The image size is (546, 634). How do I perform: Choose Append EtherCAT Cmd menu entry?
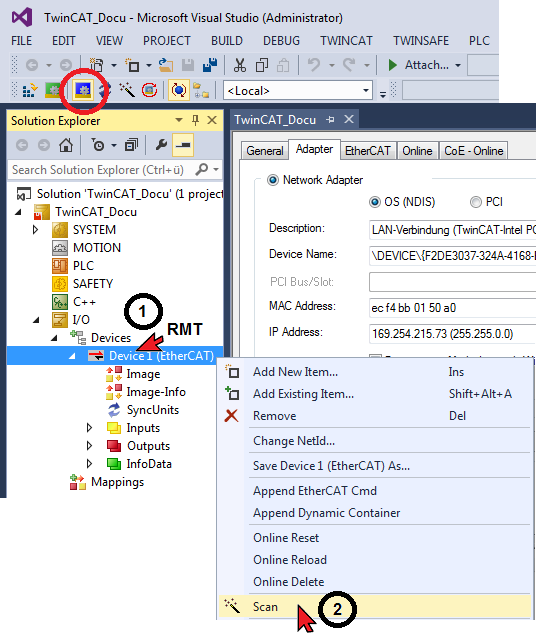tap(375, 491)
